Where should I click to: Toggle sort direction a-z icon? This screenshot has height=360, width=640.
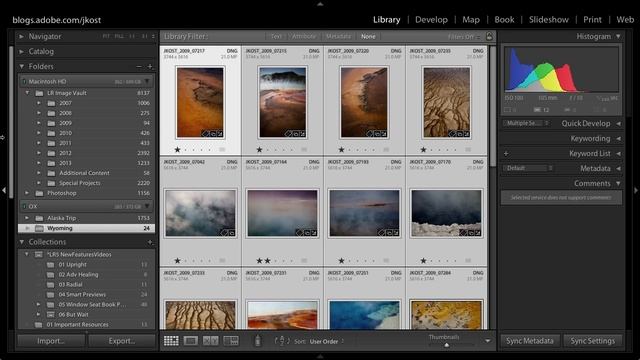282,341
